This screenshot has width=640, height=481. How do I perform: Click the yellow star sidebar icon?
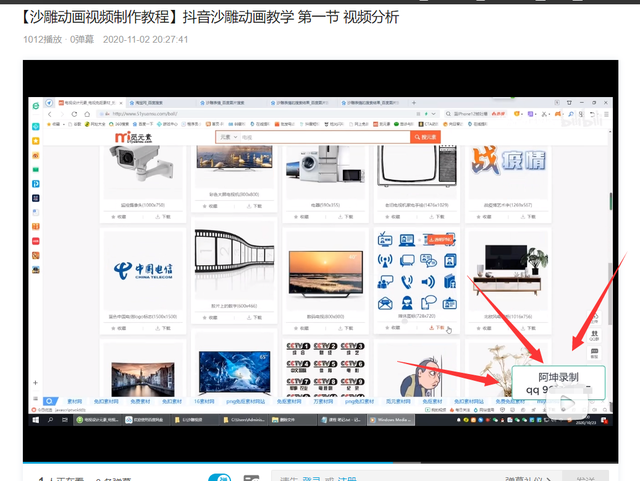(36, 141)
